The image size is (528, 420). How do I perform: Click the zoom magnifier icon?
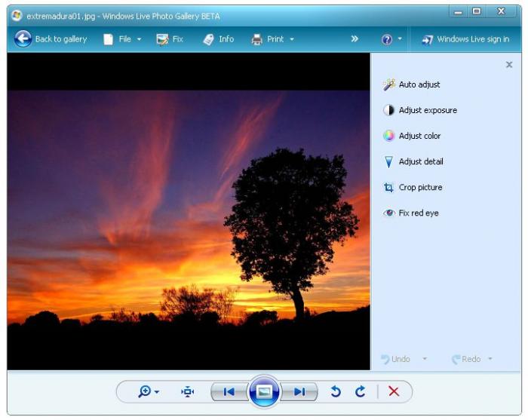coord(145,392)
